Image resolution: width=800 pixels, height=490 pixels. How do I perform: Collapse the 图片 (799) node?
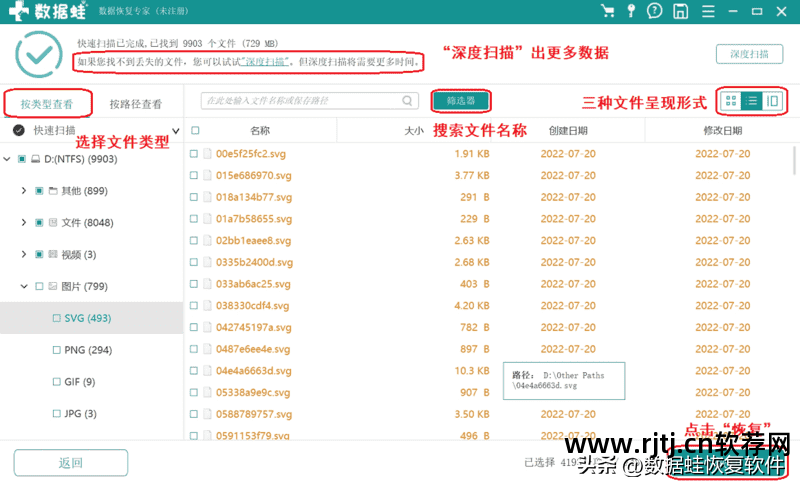(x=23, y=286)
